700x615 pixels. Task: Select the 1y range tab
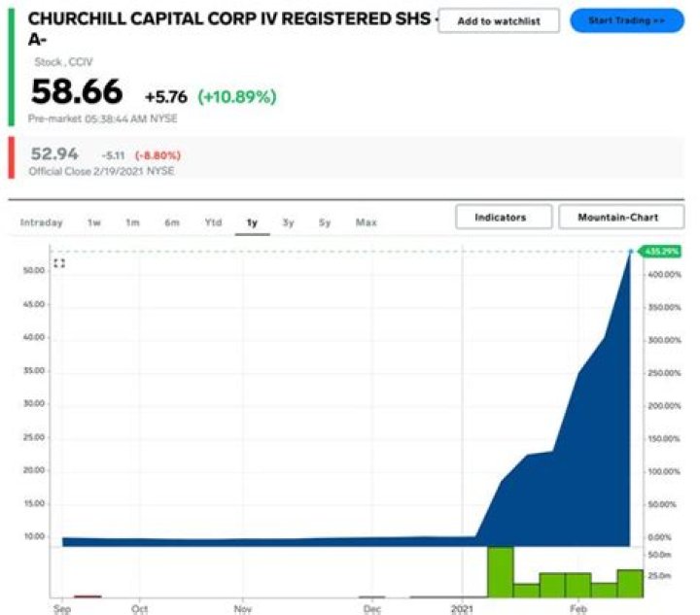click(252, 222)
